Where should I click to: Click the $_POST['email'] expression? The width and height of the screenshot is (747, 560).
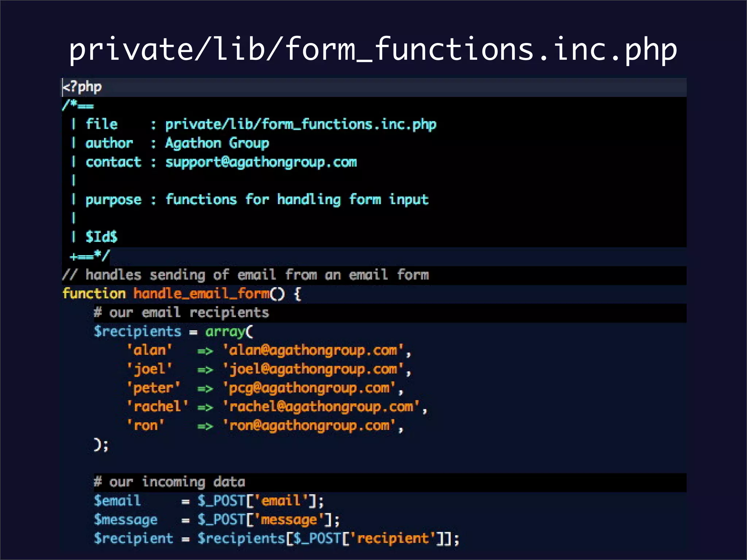[258, 501]
